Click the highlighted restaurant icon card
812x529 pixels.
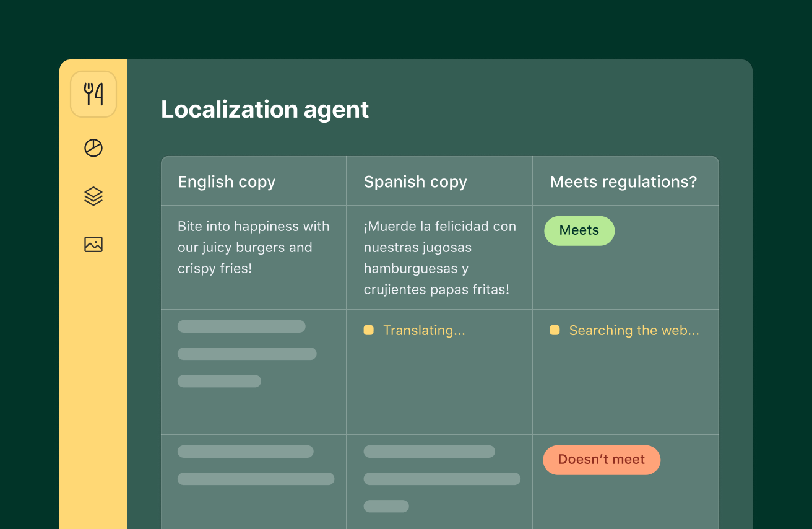[93, 94]
